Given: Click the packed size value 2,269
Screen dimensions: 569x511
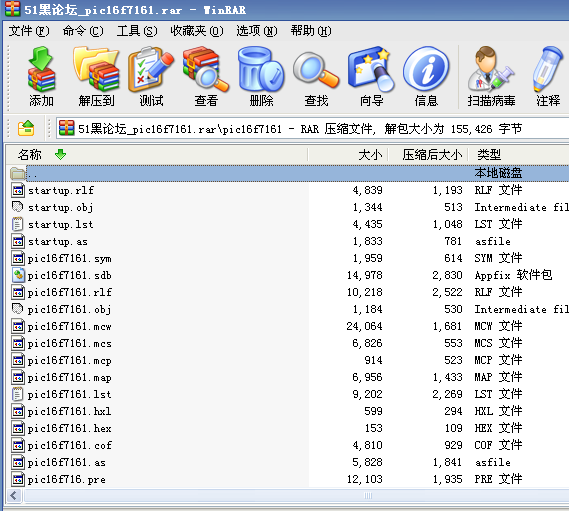Looking at the screenshot, I should coord(447,394).
